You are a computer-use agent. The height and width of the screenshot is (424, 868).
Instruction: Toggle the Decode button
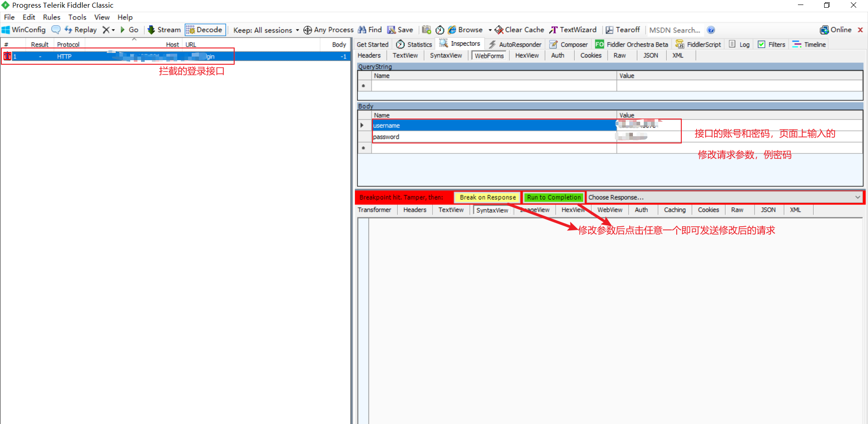[x=205, y=30]
